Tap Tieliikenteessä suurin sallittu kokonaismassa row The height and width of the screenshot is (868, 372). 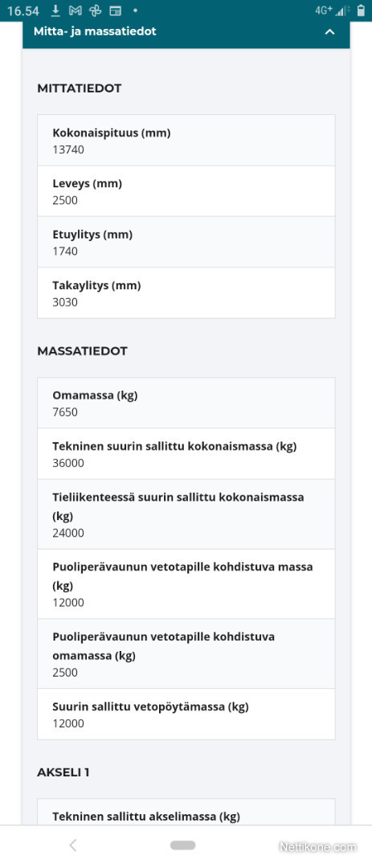pyautogui.click(x=186, y=514)
